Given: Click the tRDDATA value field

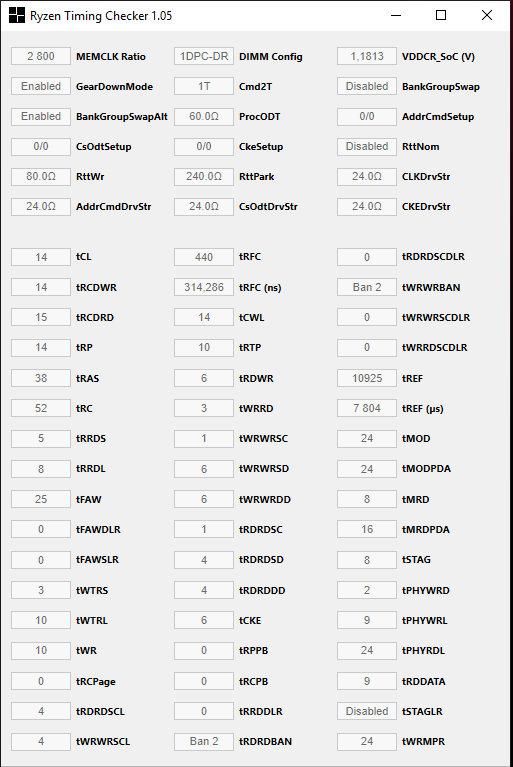Looking at the screenshot, I should click(367, 681).
